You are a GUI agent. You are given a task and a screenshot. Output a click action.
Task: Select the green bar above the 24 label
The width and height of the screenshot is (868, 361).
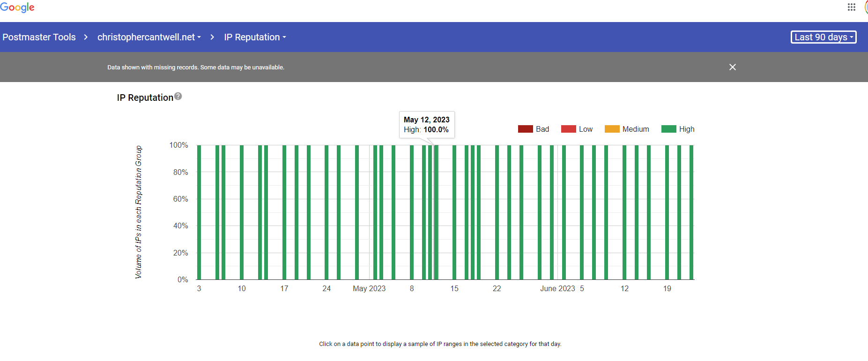[x=326, y=212]
